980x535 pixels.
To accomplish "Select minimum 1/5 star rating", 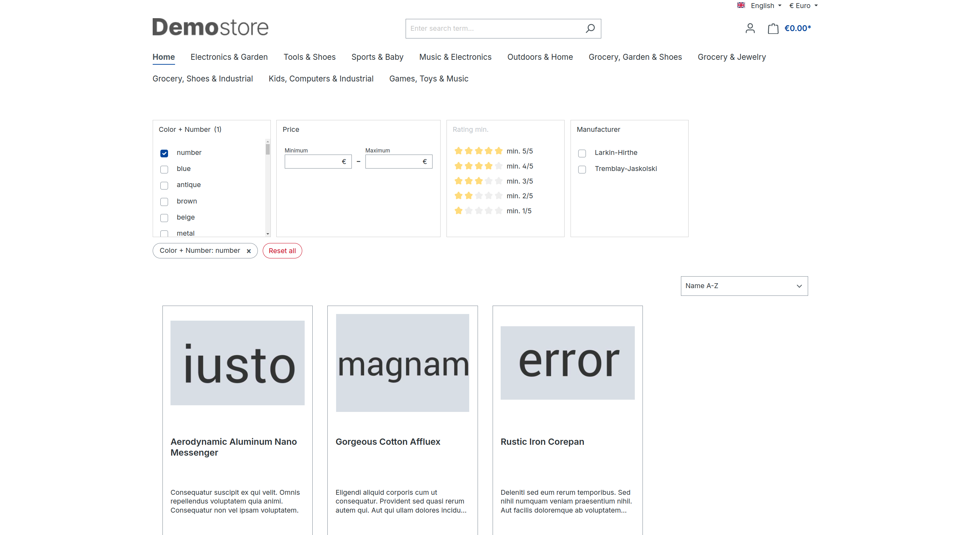I will (493, 211).
